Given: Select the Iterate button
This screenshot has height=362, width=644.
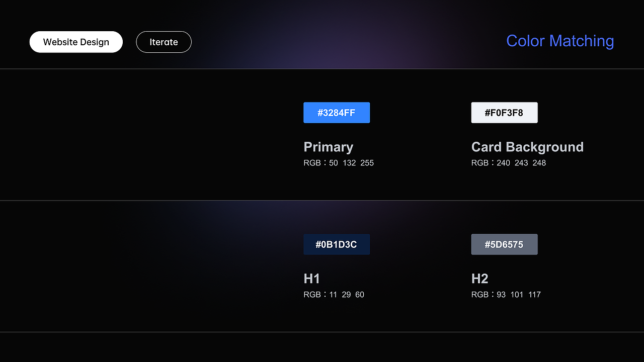Looking at the screenshot, I should (164, 42).
